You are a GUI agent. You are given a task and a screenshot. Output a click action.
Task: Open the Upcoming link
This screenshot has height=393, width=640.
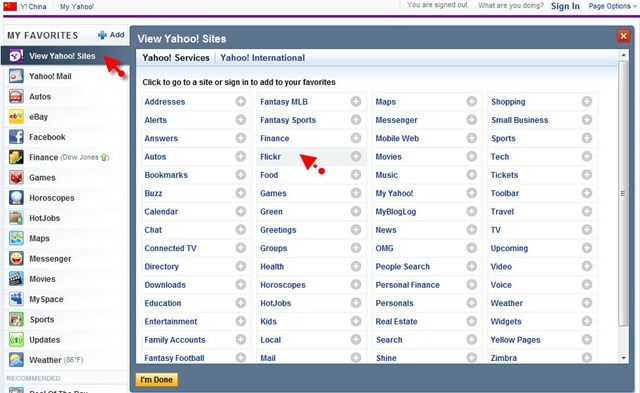coord(509,248)
